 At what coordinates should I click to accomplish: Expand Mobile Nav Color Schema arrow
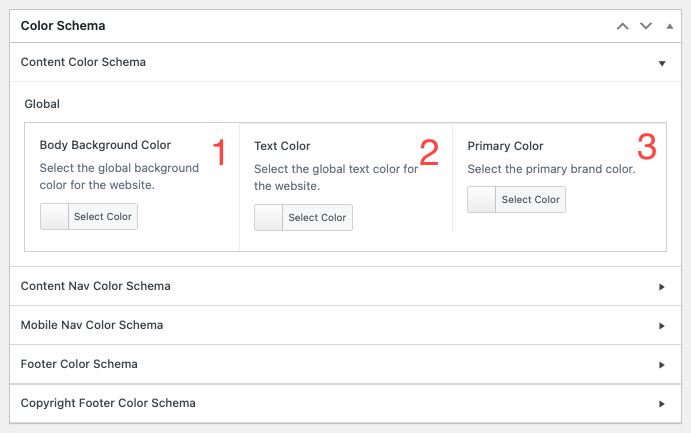click(x=662, y=326)
